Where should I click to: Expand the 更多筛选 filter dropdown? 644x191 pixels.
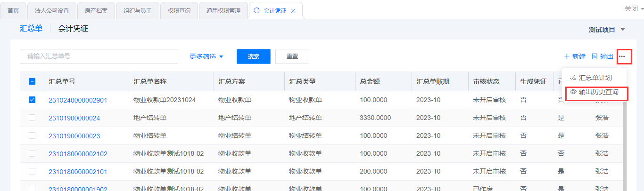[x=206, y=56]
